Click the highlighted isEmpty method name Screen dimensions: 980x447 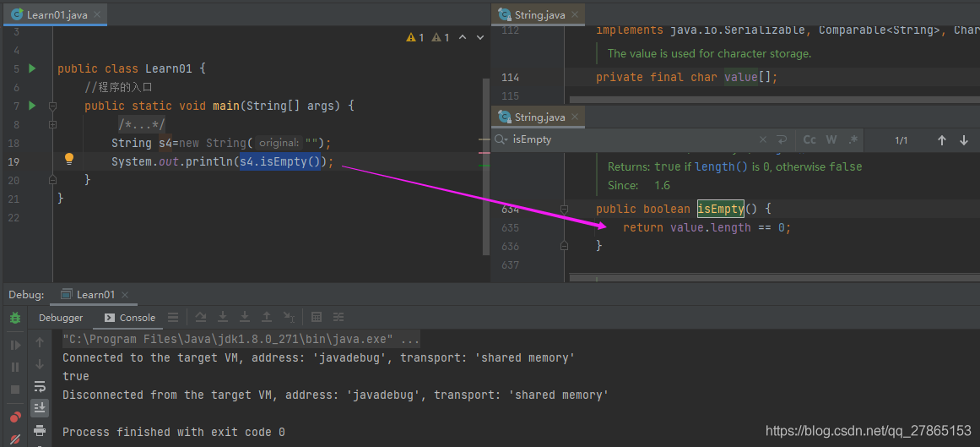pyautogui.click(x=721, y=209)
